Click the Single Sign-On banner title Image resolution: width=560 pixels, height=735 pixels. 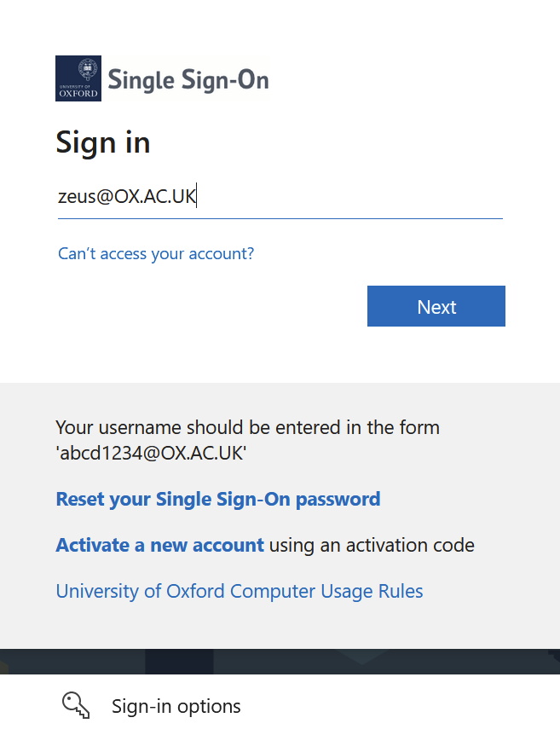(x=188, y=80)
